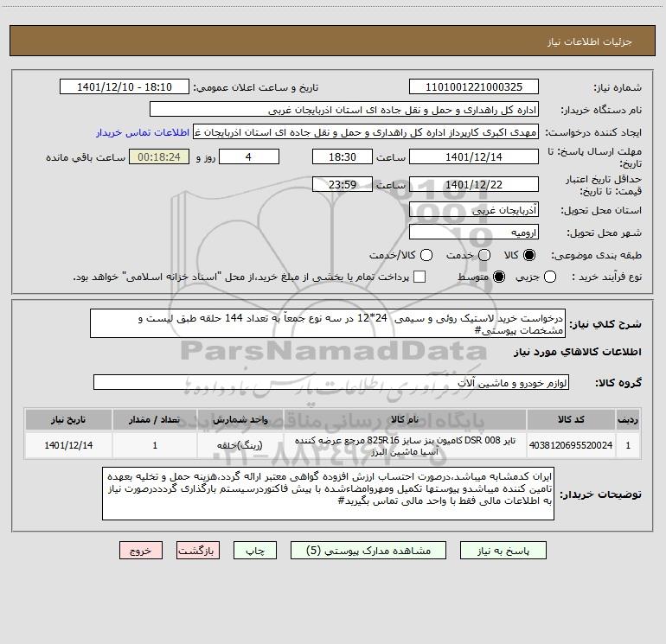Select the کالا radio button
This screenshot has width=666, height=644.
tap(529, 255)
